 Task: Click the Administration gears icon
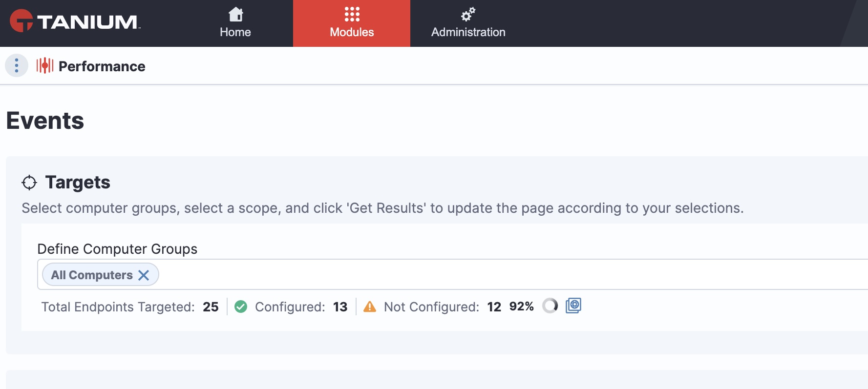468,14
